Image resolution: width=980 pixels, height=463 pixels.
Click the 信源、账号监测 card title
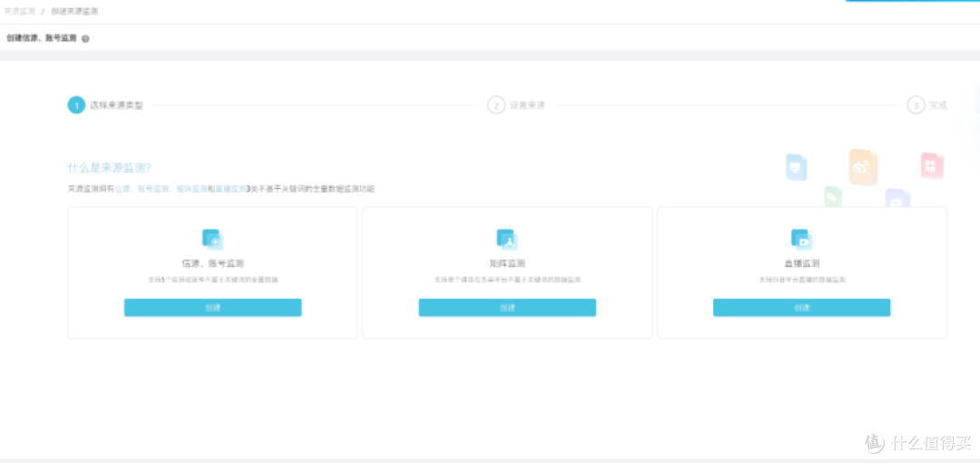(x=212, y=263)
